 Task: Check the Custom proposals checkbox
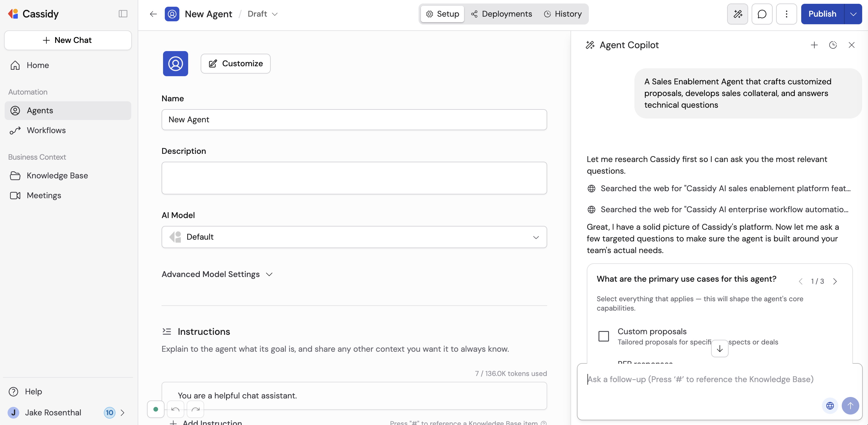604,336
